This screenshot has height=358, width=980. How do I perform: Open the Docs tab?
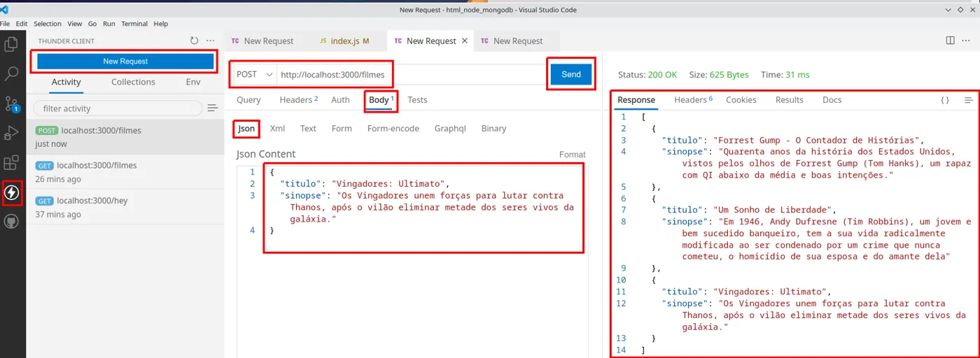(832, 100)
